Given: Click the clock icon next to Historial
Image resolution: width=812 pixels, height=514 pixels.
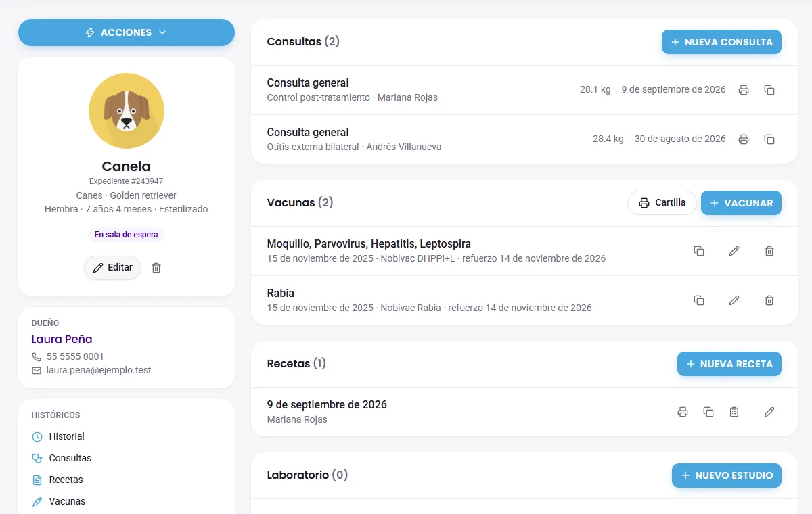Looking at the screenshot, I should point(37,437).
